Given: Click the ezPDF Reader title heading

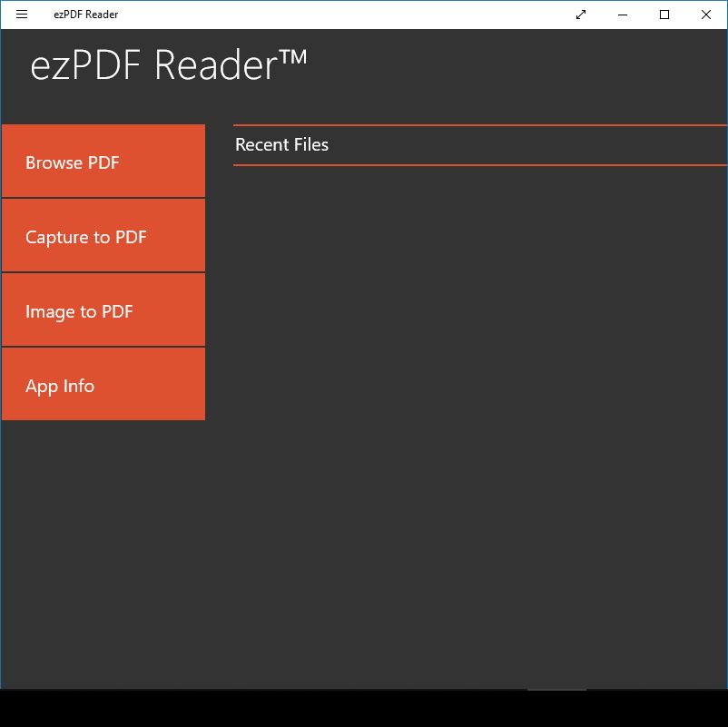Looking at the screenshot, I should (168, 64).
